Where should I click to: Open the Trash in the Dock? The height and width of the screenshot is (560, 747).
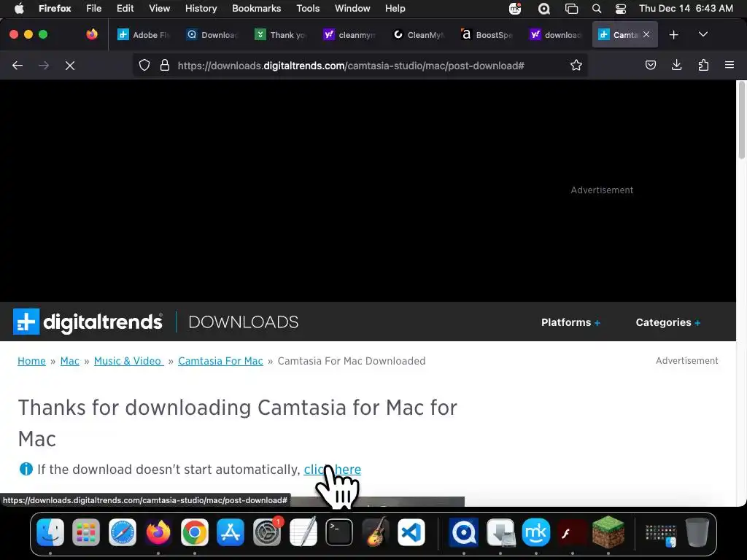point(697,532)
